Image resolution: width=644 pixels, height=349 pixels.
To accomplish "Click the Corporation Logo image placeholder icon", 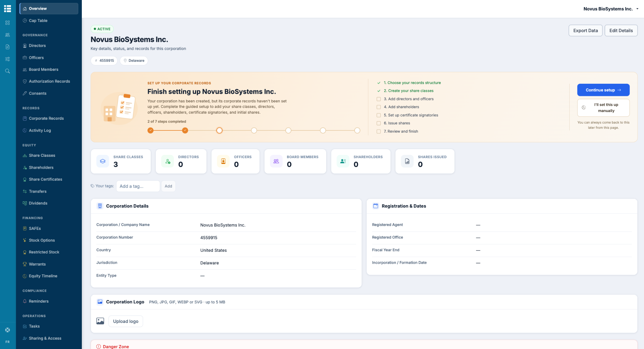I will pyautogui.click(x=100, y=321).
